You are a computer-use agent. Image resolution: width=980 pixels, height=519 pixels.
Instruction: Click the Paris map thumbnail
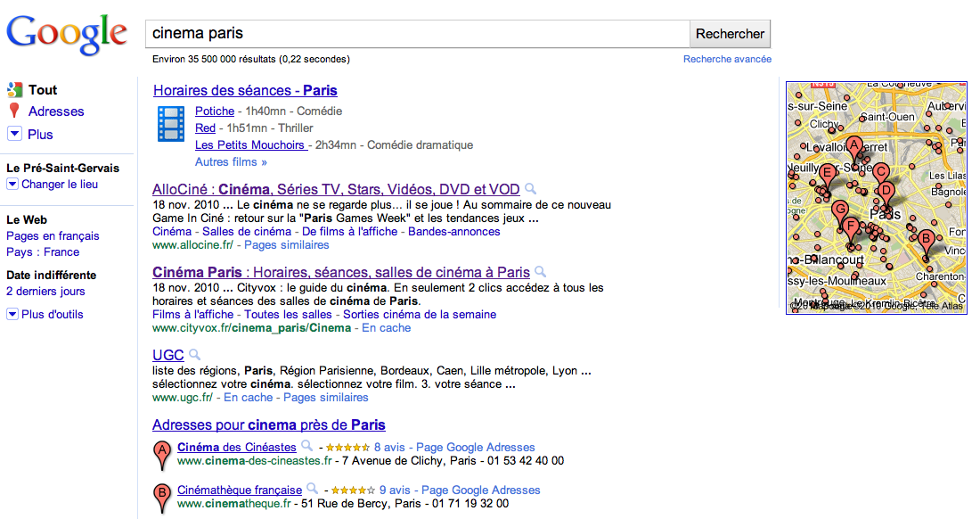point(877,198)
